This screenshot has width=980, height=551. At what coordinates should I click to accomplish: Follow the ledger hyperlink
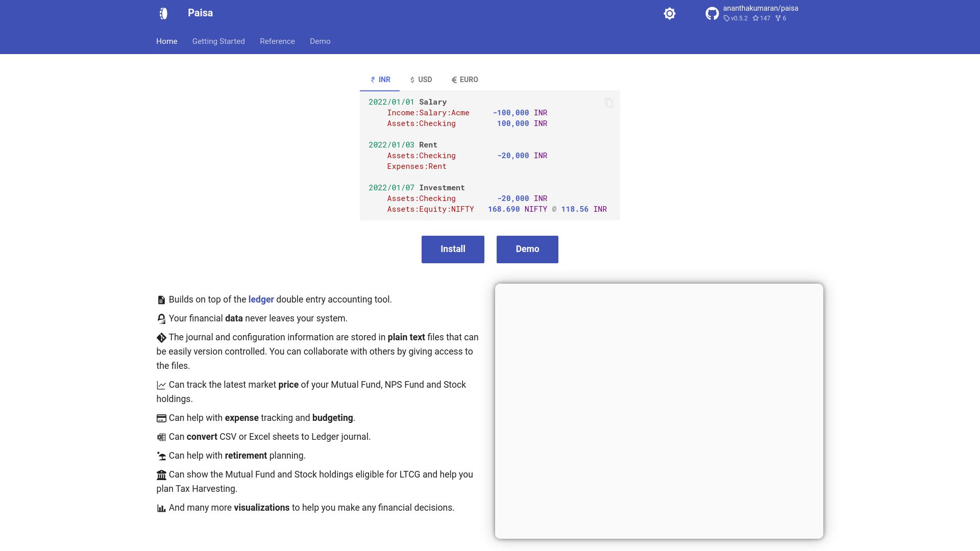click(x=261, y=299)
